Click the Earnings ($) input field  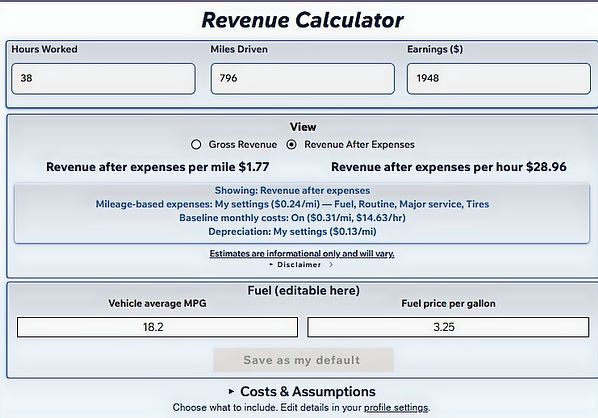tap(498, 79)
